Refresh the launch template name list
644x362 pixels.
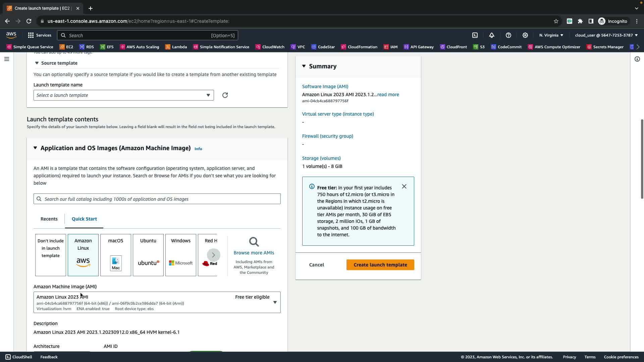(x=225, y=95)
